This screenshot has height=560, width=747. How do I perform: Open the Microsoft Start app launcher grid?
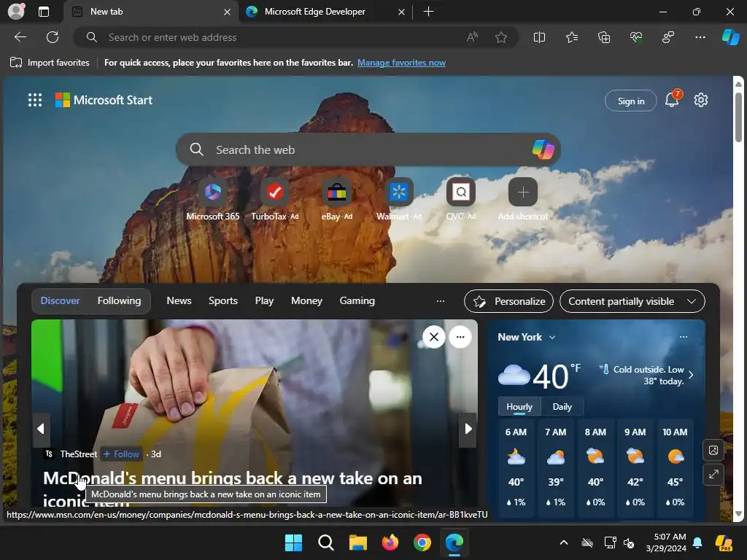tap(35, 100)
